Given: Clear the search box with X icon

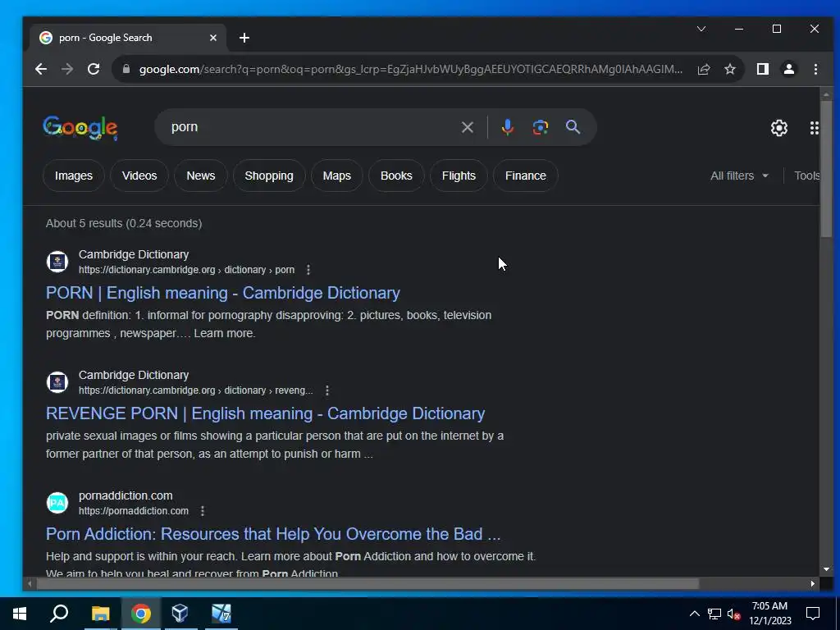Looking at the screenshot, I should pos(467,127).
